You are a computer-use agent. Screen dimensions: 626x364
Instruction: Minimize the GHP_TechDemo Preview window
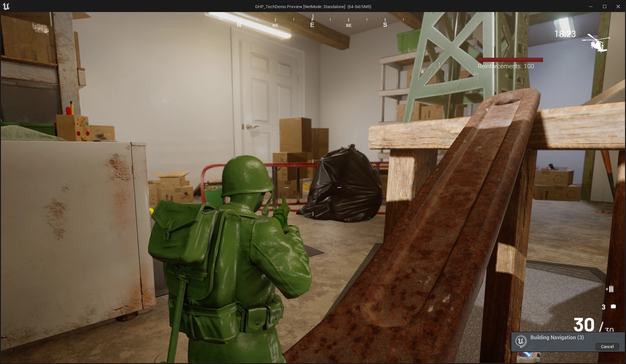click(591, 6)
